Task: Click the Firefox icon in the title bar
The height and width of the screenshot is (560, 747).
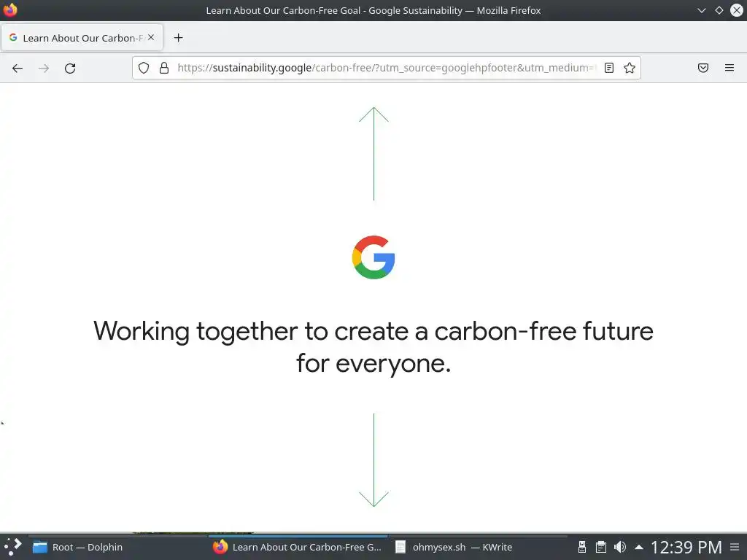Action: [x=10, y=10]
